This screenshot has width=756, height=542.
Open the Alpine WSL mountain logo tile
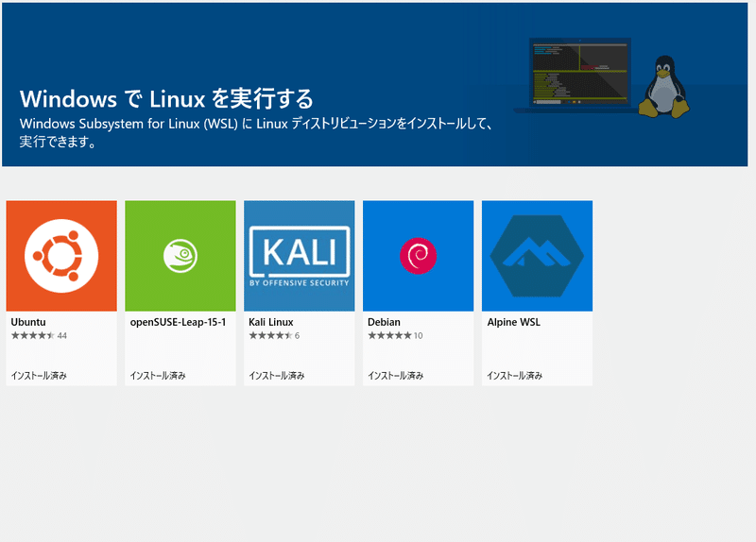(537, 256)
